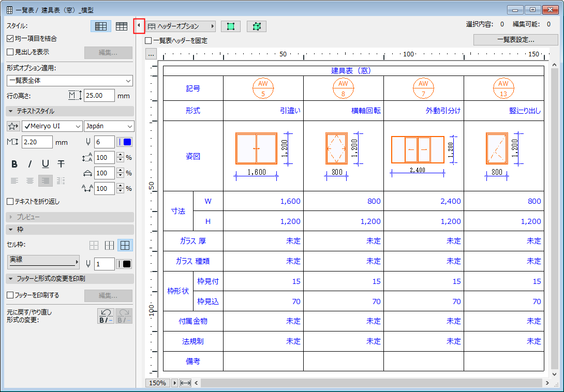The width and height of the screenshot is (564, 392).
Task: Select the 横軸回転 cell
Action: 344,111
